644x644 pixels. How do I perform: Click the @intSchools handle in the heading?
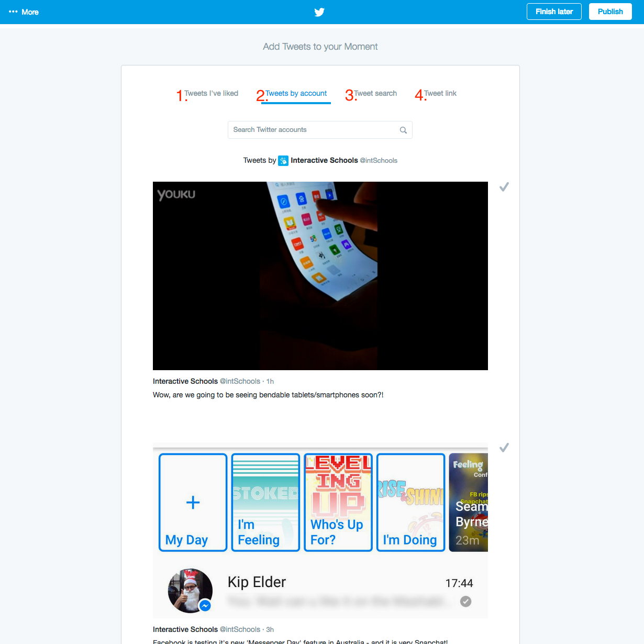pos(379,161)
